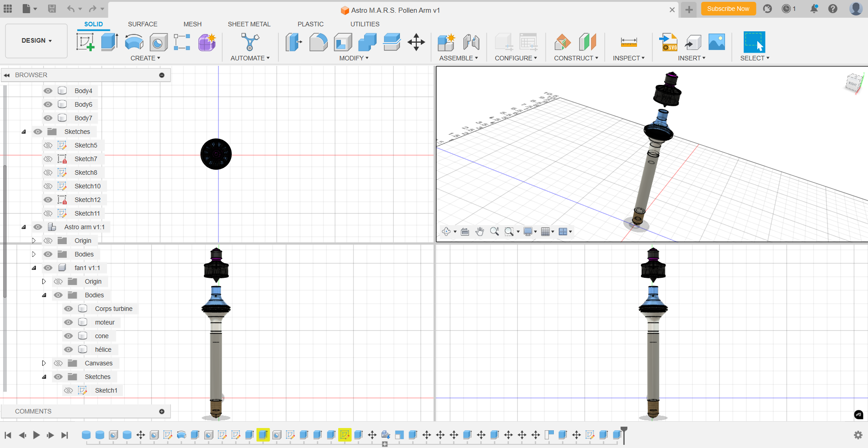The height and width of the screenshot is (448, 868).
Task: Jump to timeline beginning
Action: click(8, 435)
